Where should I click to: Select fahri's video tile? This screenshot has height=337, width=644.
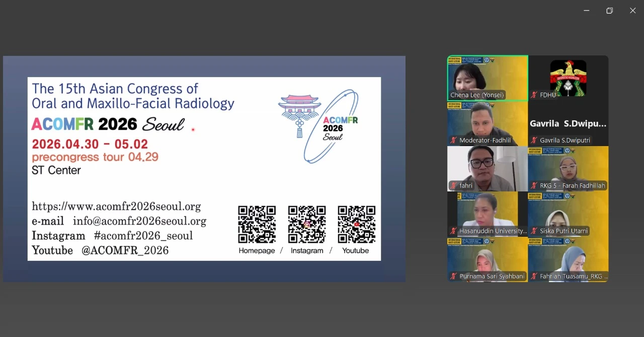tap(488, 169)
